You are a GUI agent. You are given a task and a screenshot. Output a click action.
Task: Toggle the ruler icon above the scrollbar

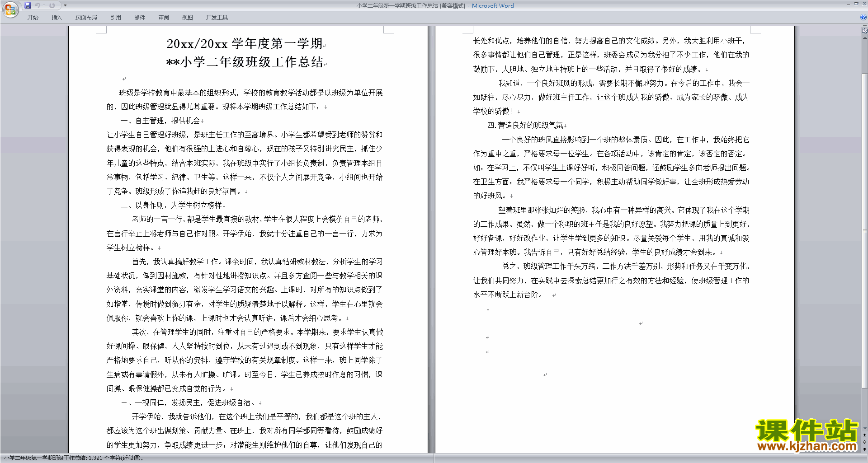pyautogui.click(x=864, y=31)
